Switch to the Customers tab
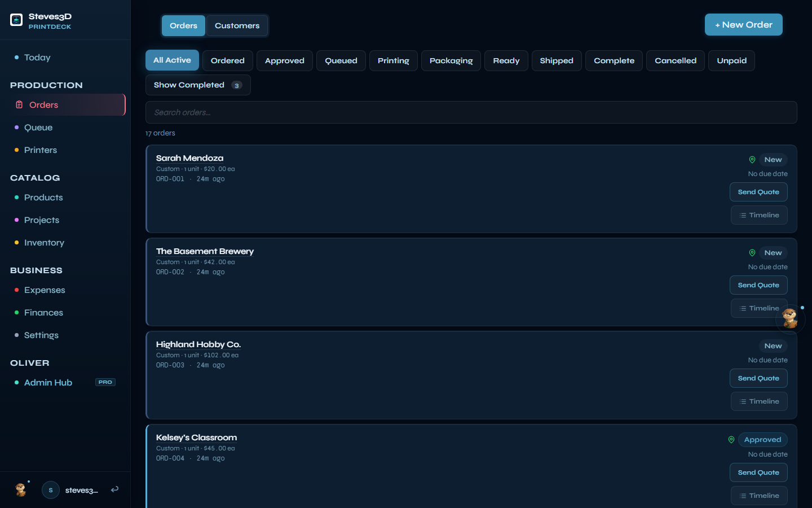812x508 pixels. 237,25
